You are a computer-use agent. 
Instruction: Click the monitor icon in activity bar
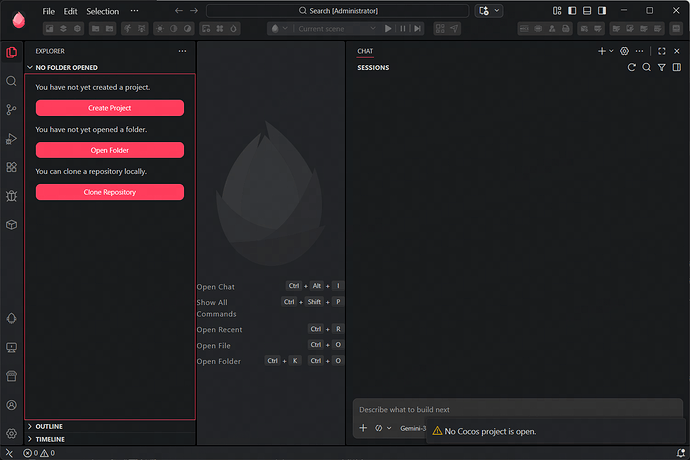[11, 347]
